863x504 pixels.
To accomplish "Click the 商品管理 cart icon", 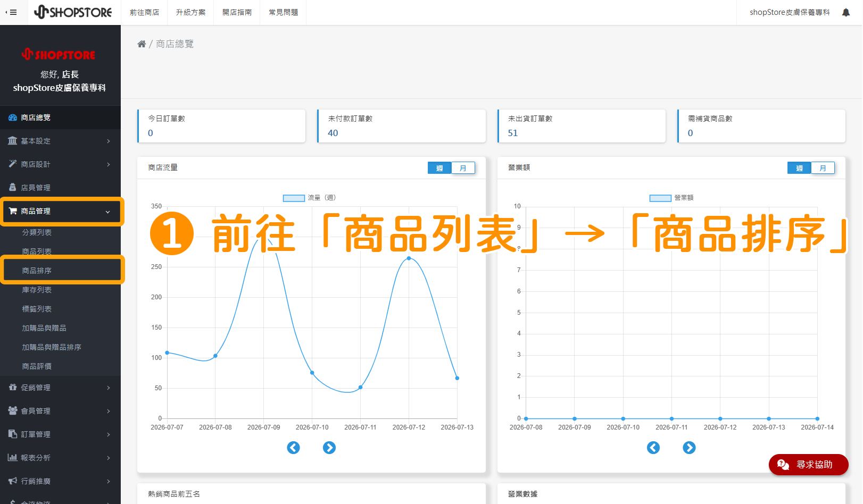I will [x=13, y=211].
